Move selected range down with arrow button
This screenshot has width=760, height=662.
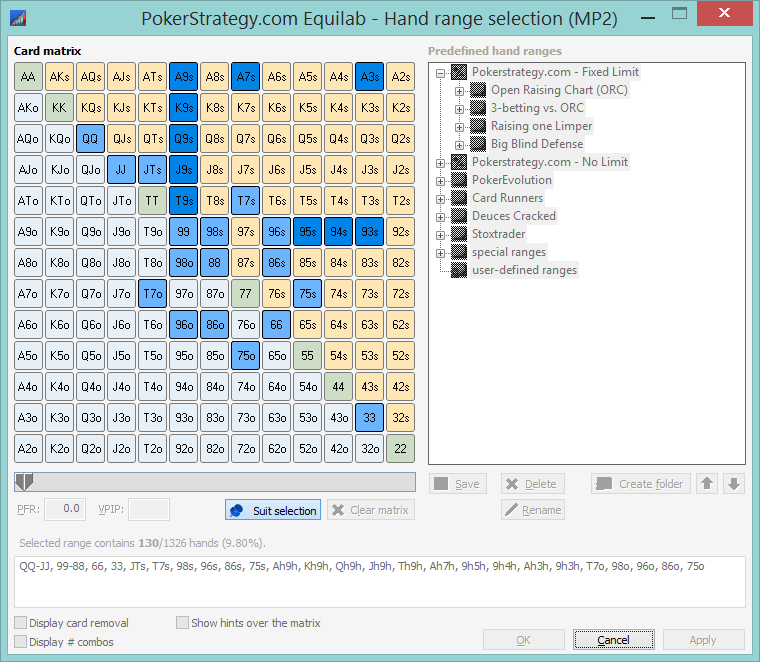coord(734,484)
